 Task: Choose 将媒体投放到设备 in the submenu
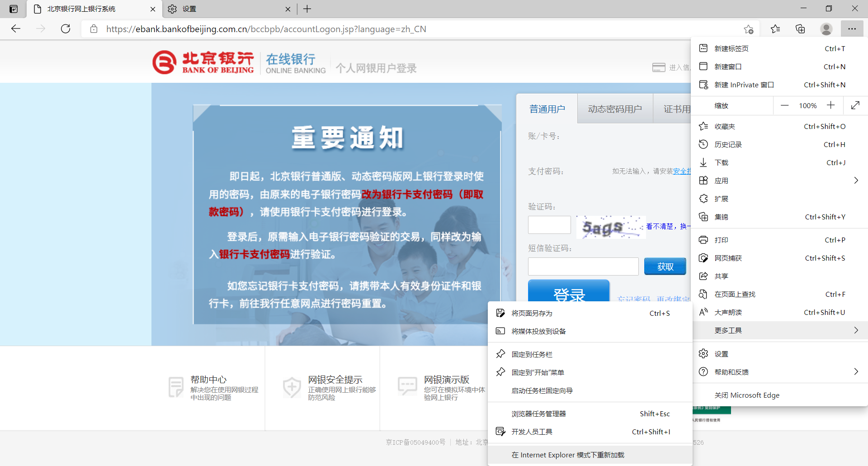(x=590, y=331)
